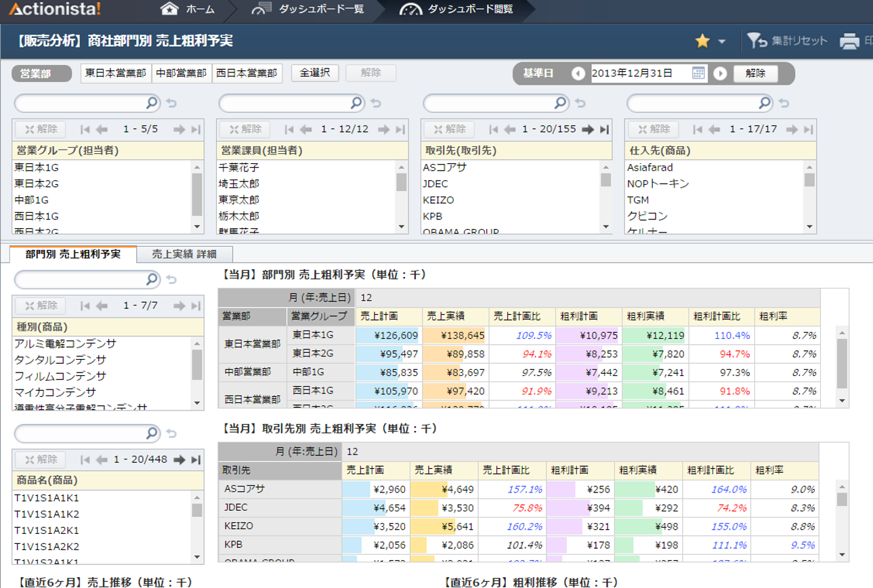Select the ダッシュボード閲覧 breadcrumb
873x588 pixels.
click(456, 9)
